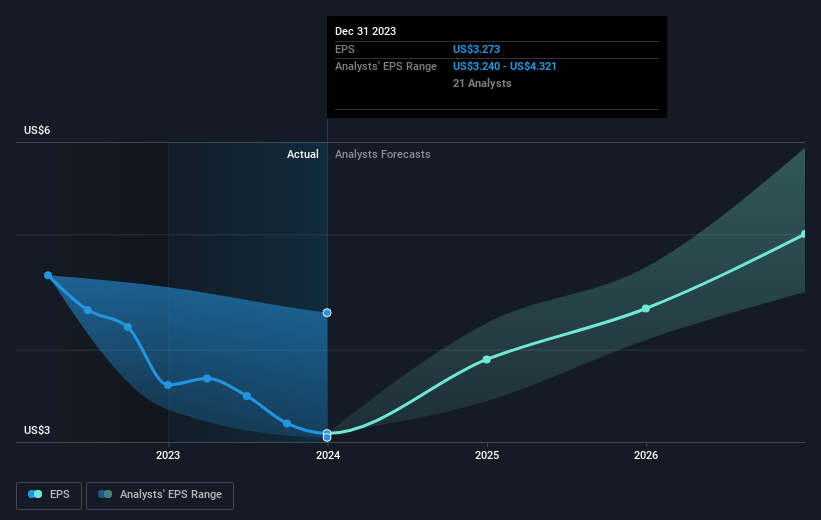Click the 2023 x-axis label
821x520 pixels.
coord(168,455)
